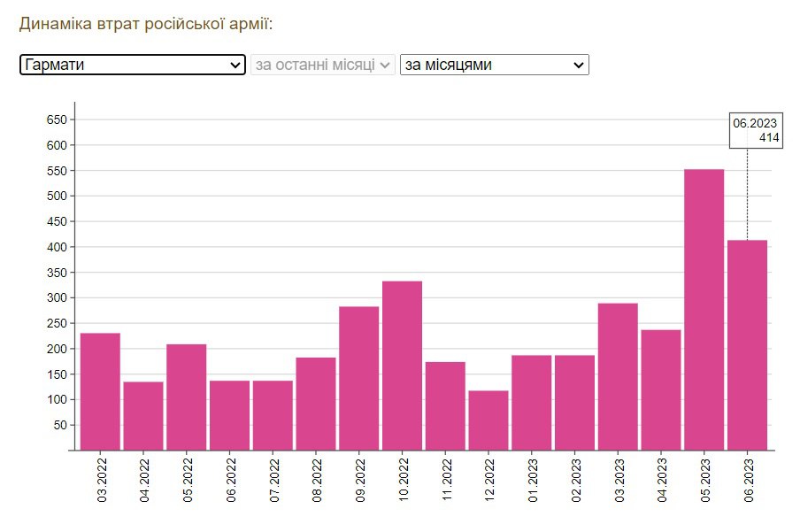The height and width of the screenshot is (532, 800).
Task: Click the 07.2022 x-axis label
Action: pyautogui.click(x=273, y=481)
